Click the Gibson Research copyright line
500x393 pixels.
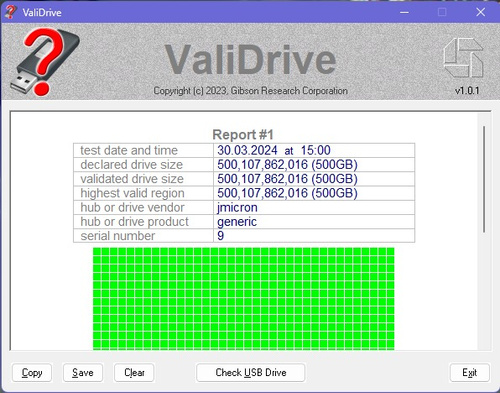(250, 91)
